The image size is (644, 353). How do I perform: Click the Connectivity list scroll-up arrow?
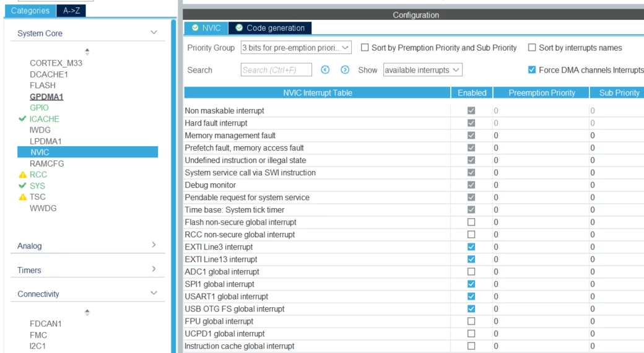[87, 312]
